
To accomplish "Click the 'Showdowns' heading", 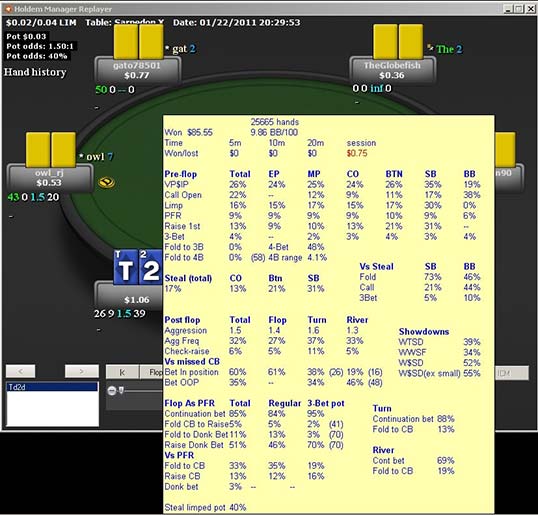I will pos(424,331).
